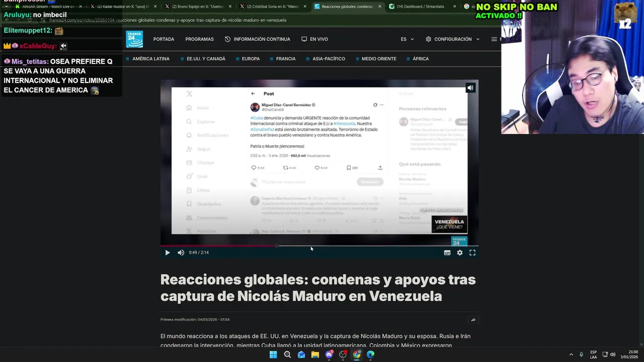The width and height of the screenshot is (644, 362).
Task: Click the video progress bar
Action: [x=319, y=246]
